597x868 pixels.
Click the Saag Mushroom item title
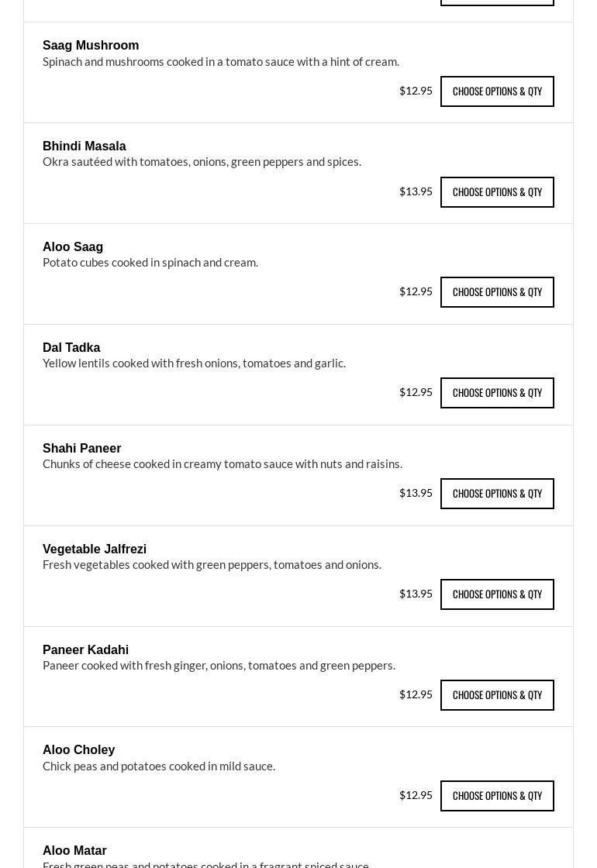(91, 46)
